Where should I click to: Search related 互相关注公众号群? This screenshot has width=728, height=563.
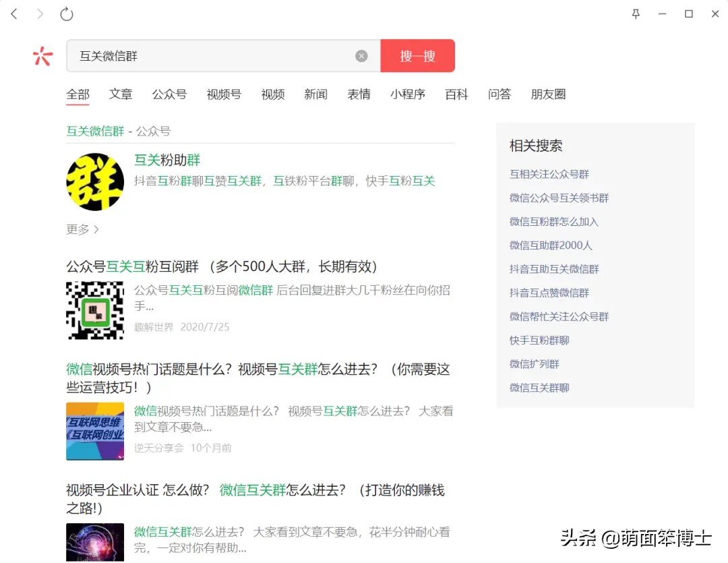click(549, 174)
